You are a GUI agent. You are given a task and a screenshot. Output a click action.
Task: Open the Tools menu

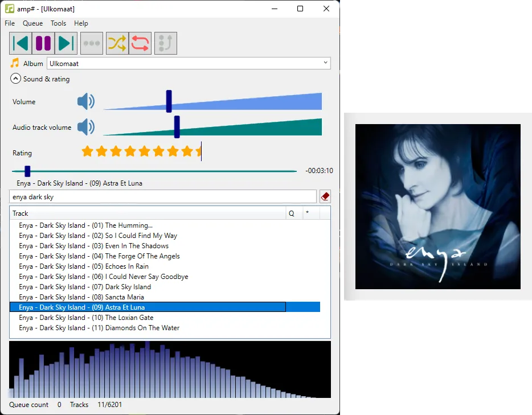click(x=58, y=23)
